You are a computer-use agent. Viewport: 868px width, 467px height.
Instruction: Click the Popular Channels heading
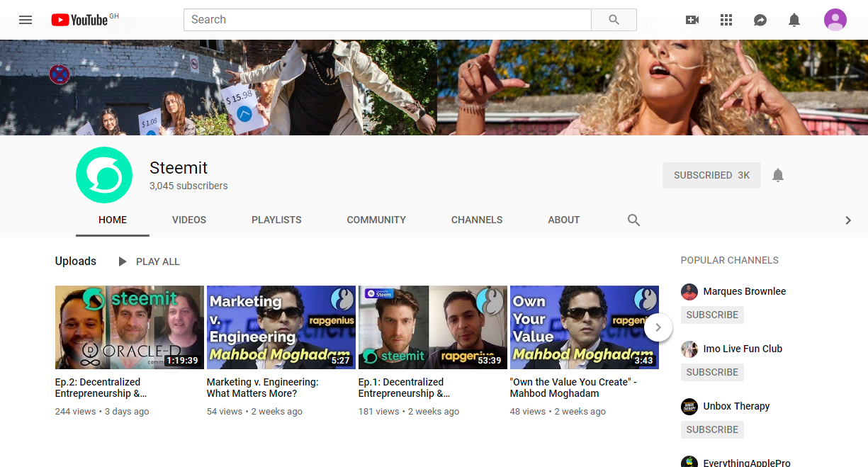tap(730, 260)
